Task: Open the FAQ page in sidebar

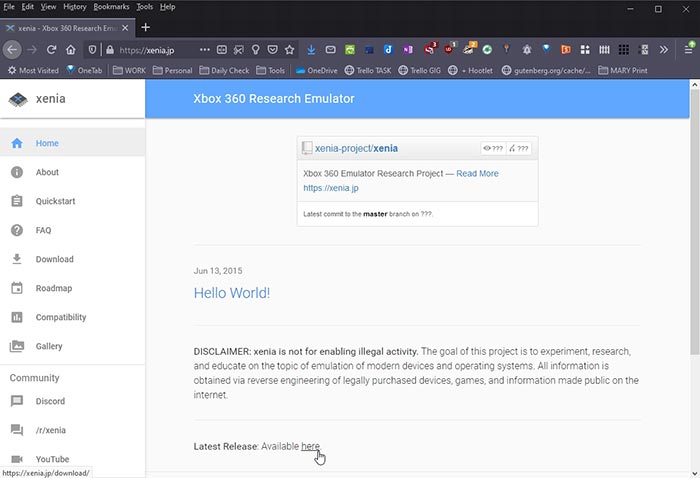Action: pyautogui.click(x=43, y=230)
